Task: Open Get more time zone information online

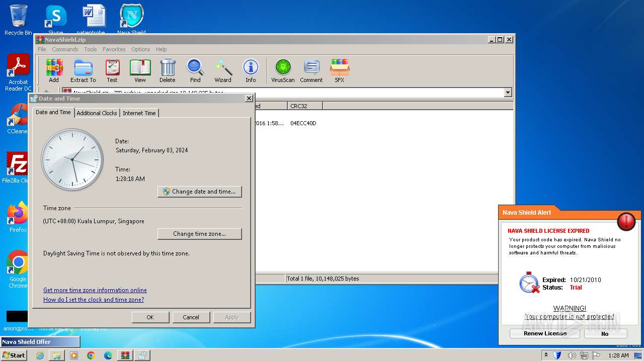Action: coord(95,290)
